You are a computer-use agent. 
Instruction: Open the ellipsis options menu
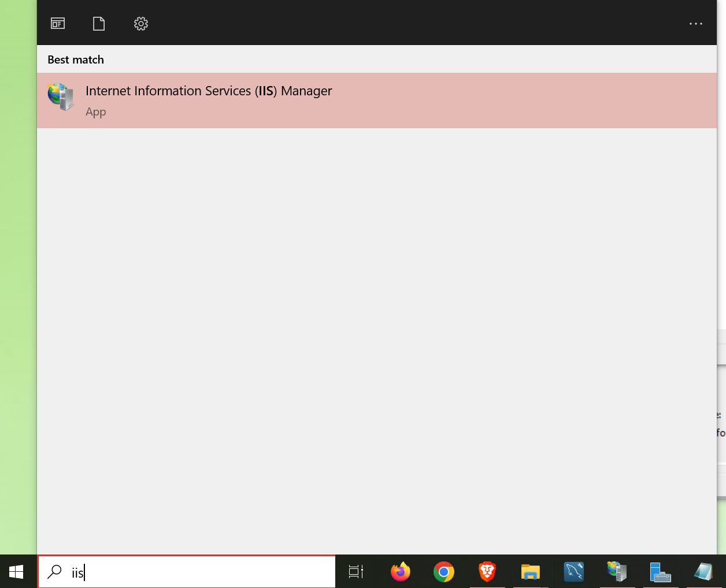695,23
